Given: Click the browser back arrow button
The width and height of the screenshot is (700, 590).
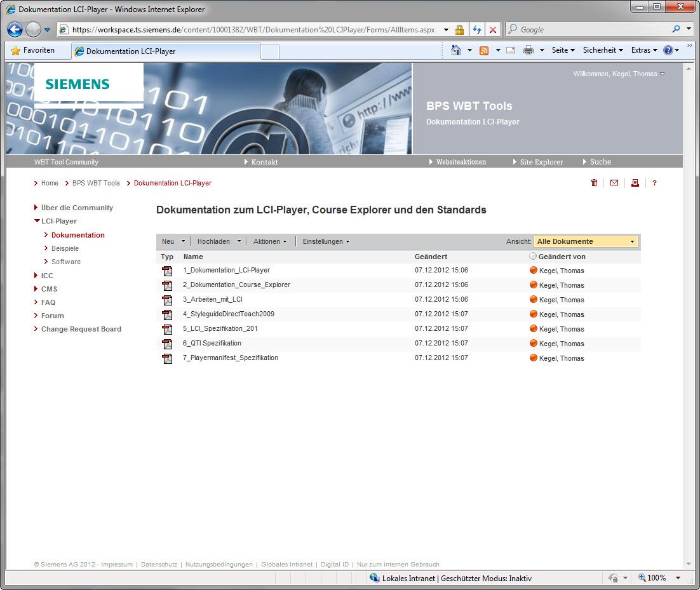Looking at the screenshot, I should [x=15, y=30].
